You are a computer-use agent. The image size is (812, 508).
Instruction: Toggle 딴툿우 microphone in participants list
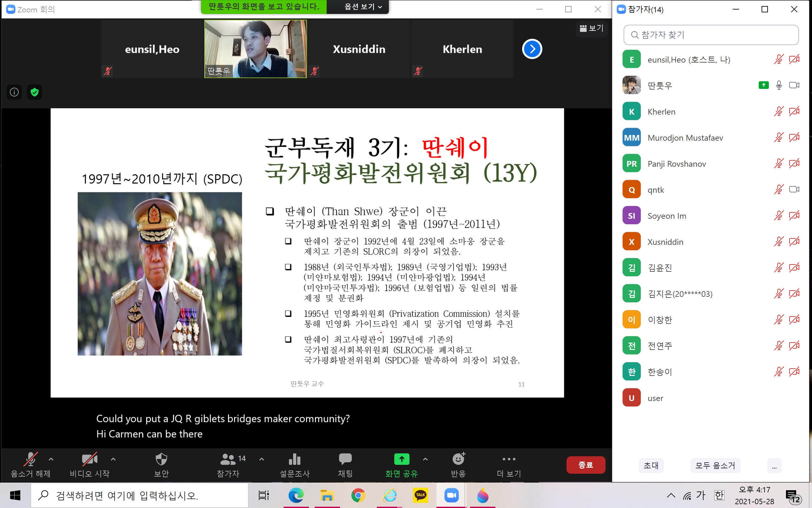coord(779,85)
